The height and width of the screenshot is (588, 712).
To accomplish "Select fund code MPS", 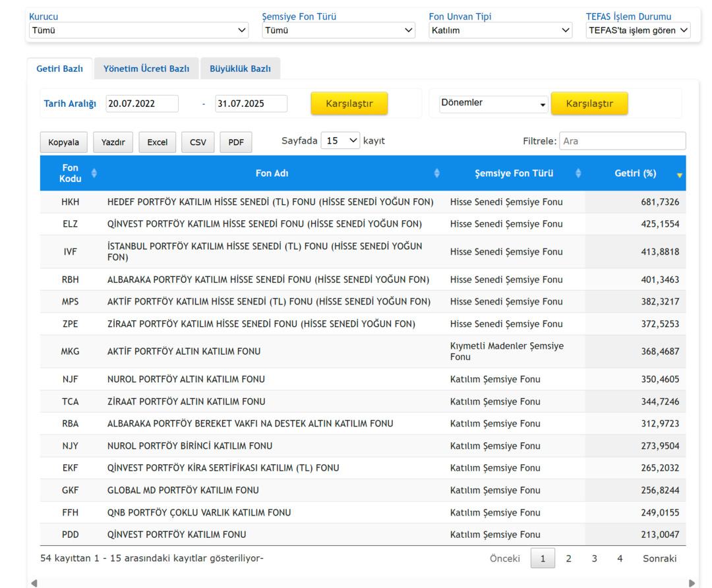I will 71,301.
